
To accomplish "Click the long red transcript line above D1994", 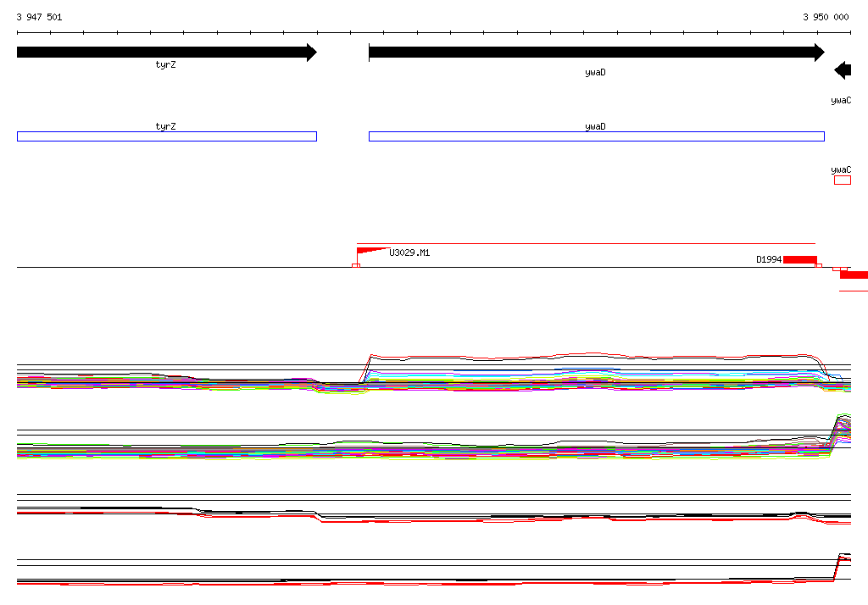I will (x=587, y=243).
